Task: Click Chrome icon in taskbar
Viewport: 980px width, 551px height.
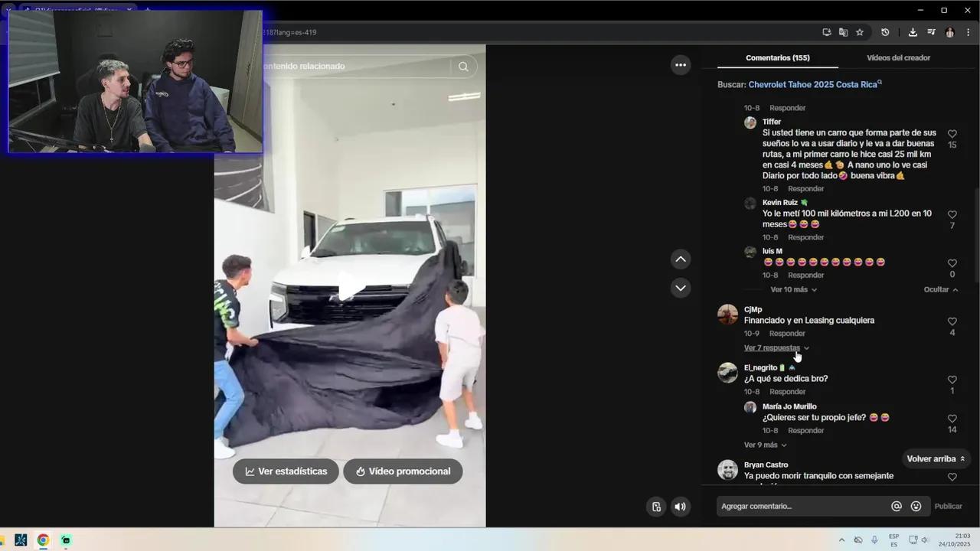Action: point(43,540)
